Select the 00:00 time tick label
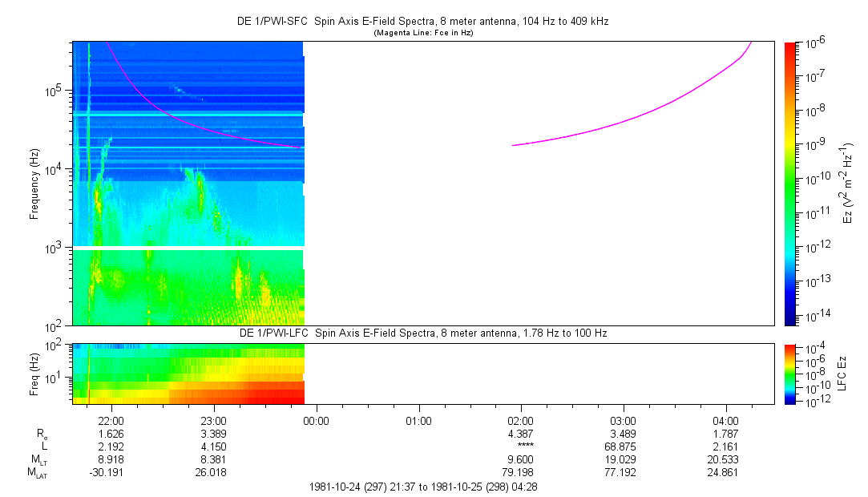The image size is (868, 497). pyautogui.click(x=316, y=421)
